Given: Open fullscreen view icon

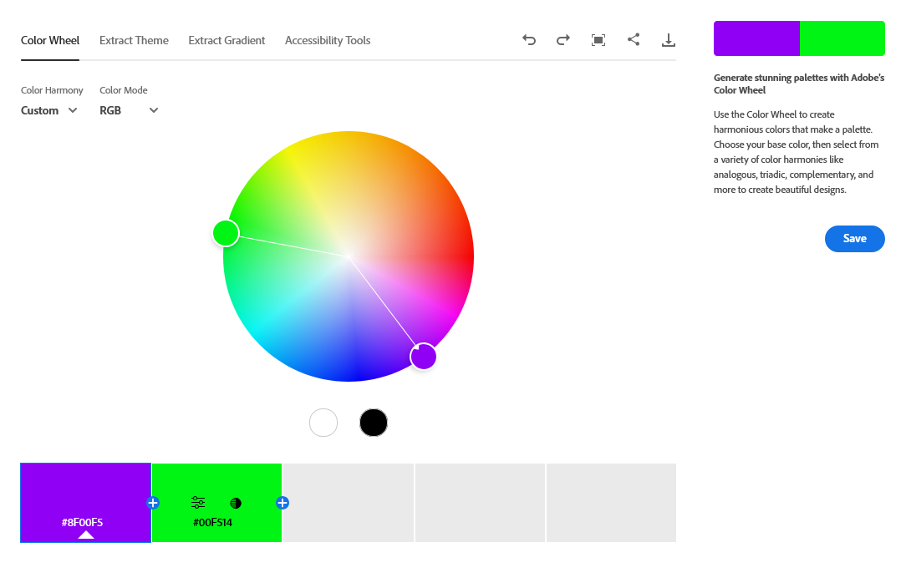Looking at the screenshot, I should point(598,40).
